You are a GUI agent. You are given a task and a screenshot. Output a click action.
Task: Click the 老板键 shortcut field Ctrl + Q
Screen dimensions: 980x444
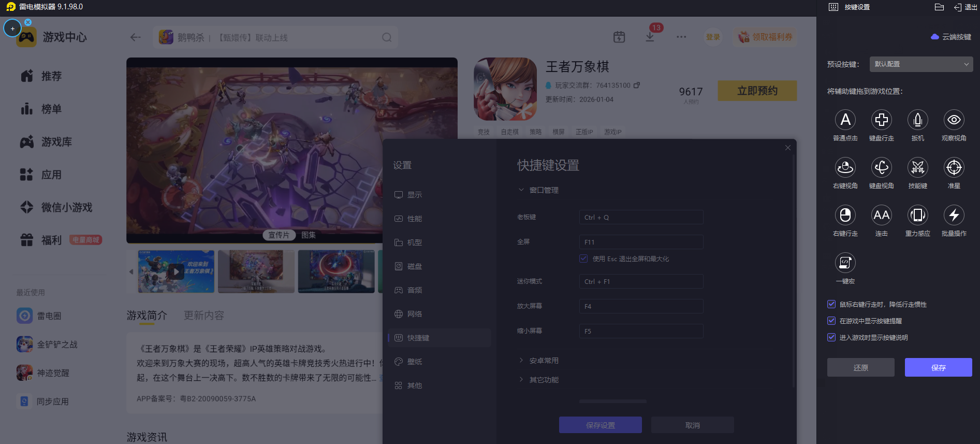click(x=641, y=217)
